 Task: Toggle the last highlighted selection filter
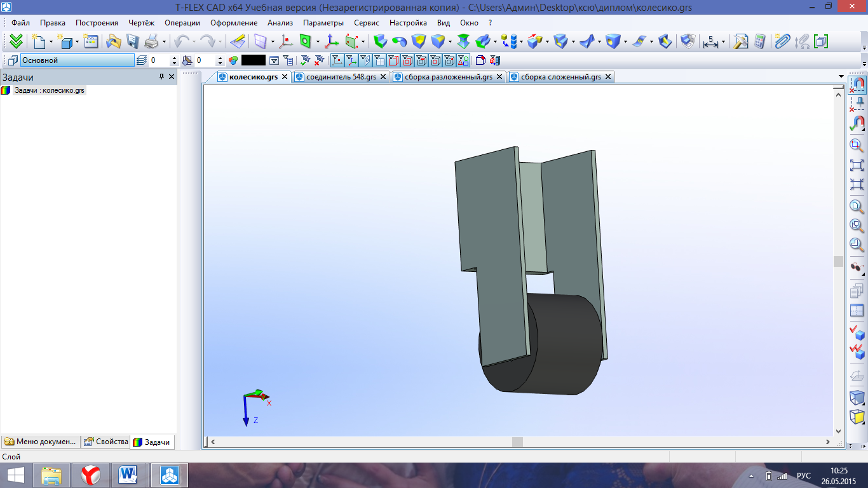(463, 60)
